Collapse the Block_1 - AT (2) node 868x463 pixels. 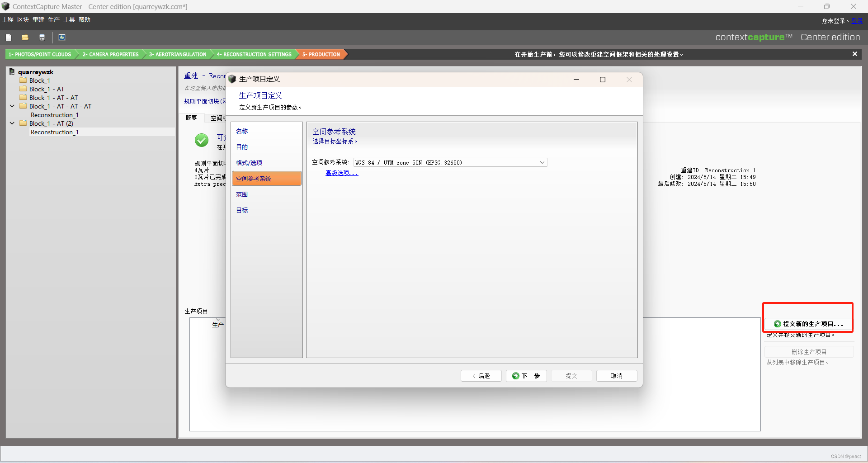(12, 123)
